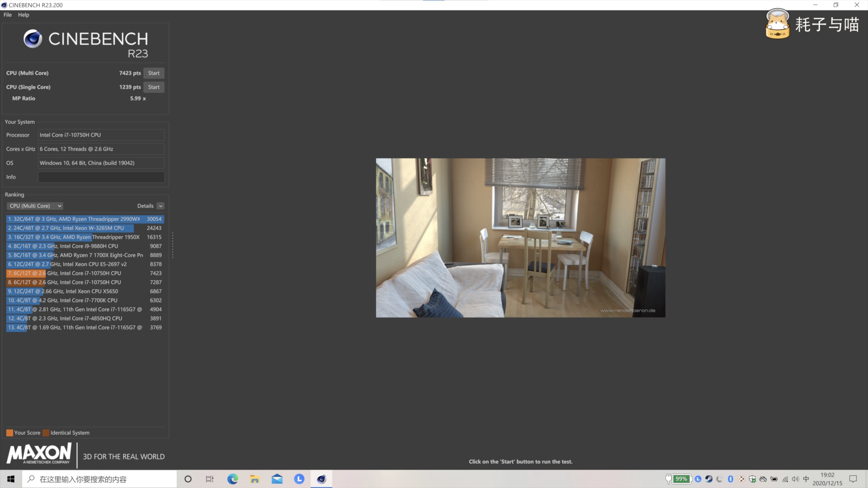
Task: Open the Steam tray icon
Action: click(x=709, y=479)
